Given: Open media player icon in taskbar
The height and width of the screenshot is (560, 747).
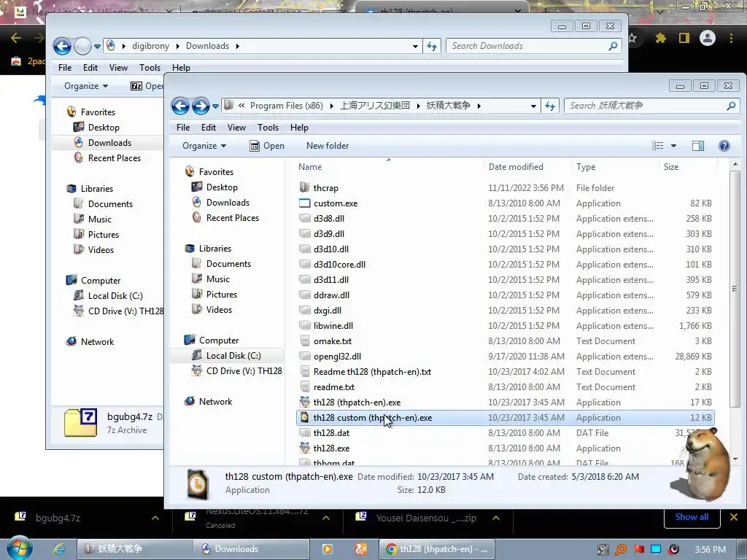Looking at the screenshot, I should click(x=328, y=549).
